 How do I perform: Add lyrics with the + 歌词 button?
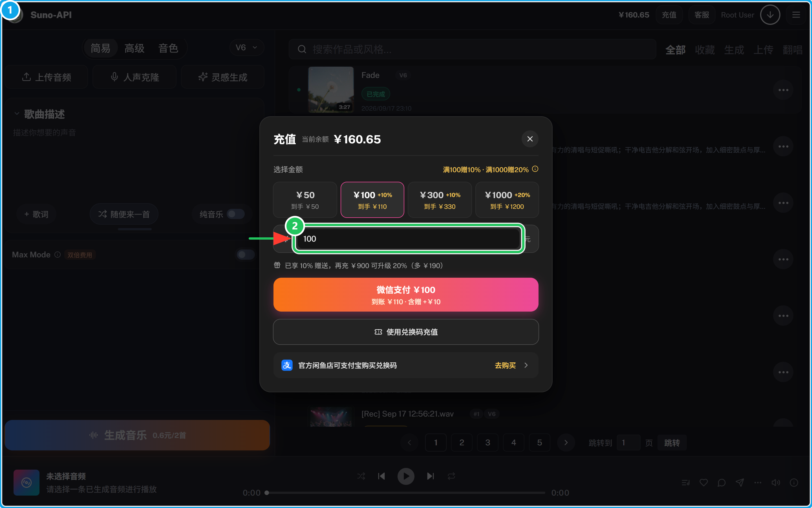point(36,214)
